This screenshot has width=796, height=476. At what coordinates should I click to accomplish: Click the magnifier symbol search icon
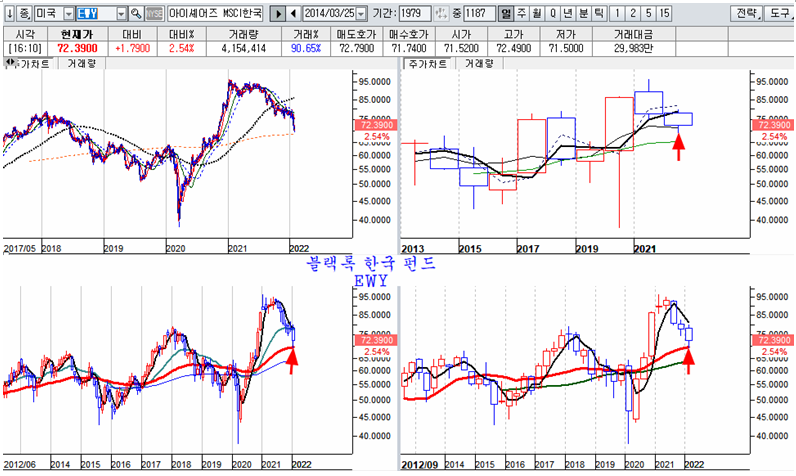(x=135, y=14)
